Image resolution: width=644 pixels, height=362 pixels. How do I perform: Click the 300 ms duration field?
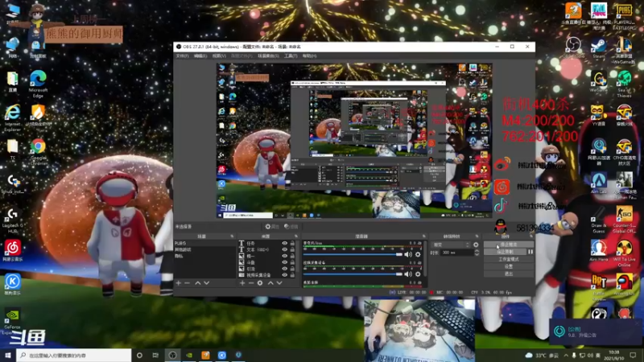click(x=457, y=253)
